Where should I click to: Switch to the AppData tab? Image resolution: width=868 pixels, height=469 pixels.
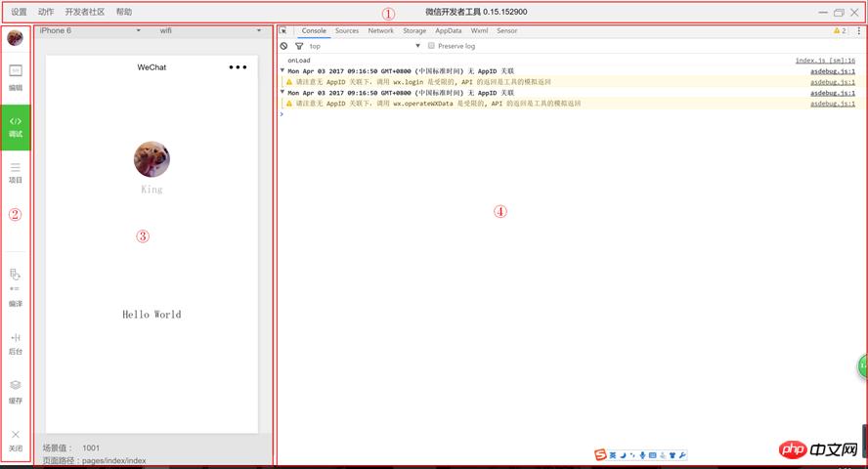(449, 30)
